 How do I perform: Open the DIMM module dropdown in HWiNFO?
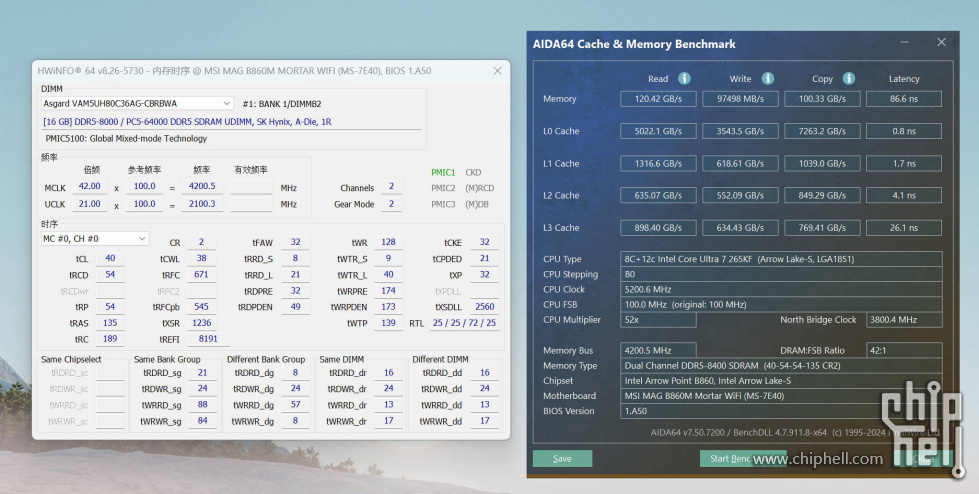(137, 103)
